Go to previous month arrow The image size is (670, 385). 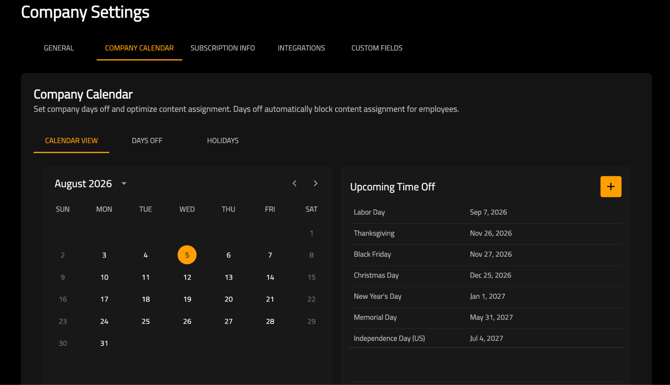tap(294, 183)
